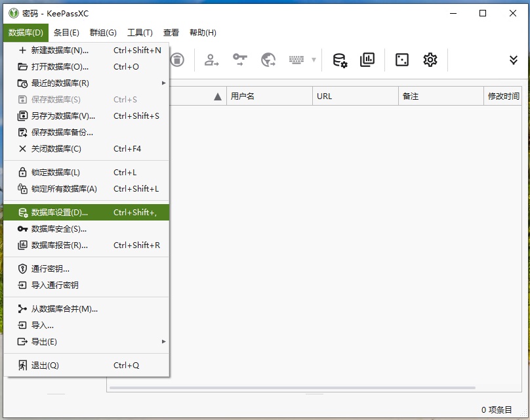Click the copy username toolbar icon
Viewport: 530px width, 420px height.
211,60
